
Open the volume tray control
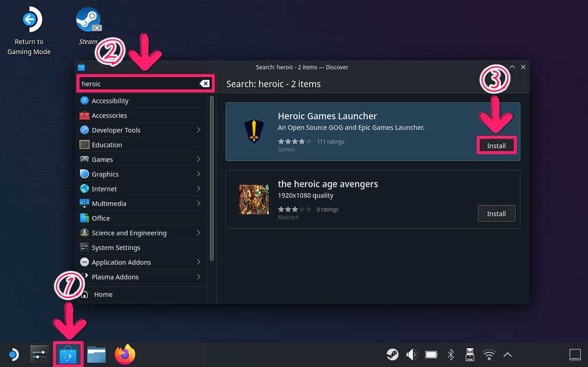[412, 354]
